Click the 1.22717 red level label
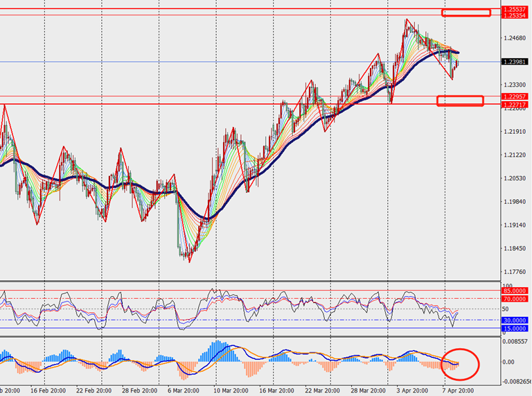The image size is (532, 396). pyautogui.click(x=515, y=105)
